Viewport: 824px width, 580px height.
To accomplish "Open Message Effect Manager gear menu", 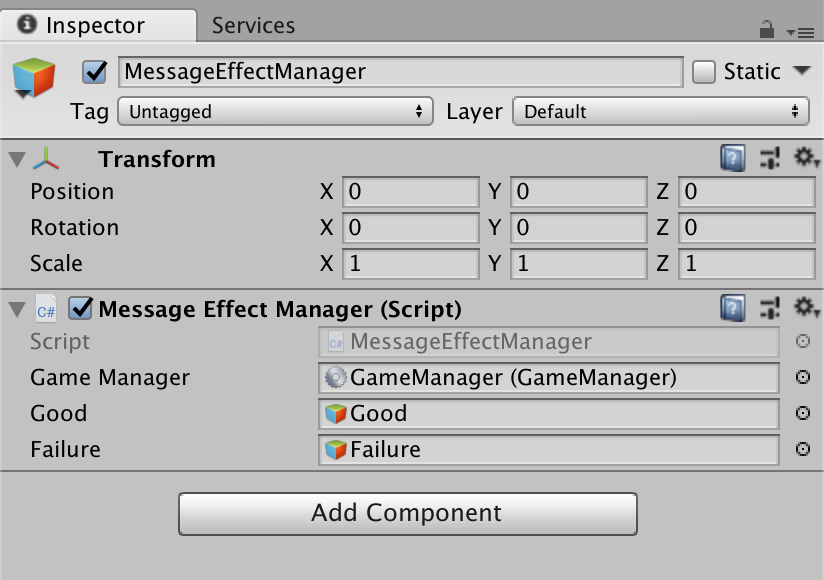I will (x=806, y=308).
